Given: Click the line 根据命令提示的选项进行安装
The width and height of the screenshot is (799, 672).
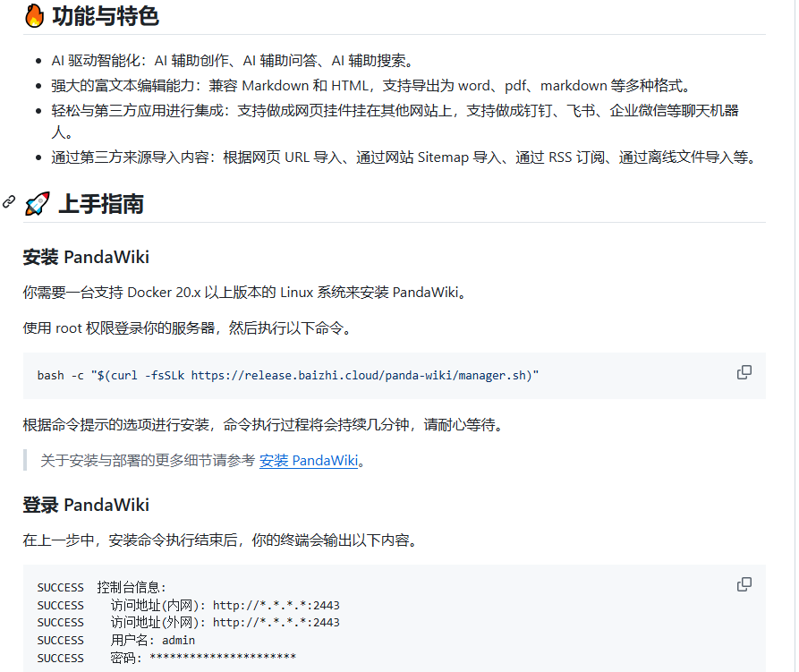Looking at the screenshot, I should pos(264,425).
